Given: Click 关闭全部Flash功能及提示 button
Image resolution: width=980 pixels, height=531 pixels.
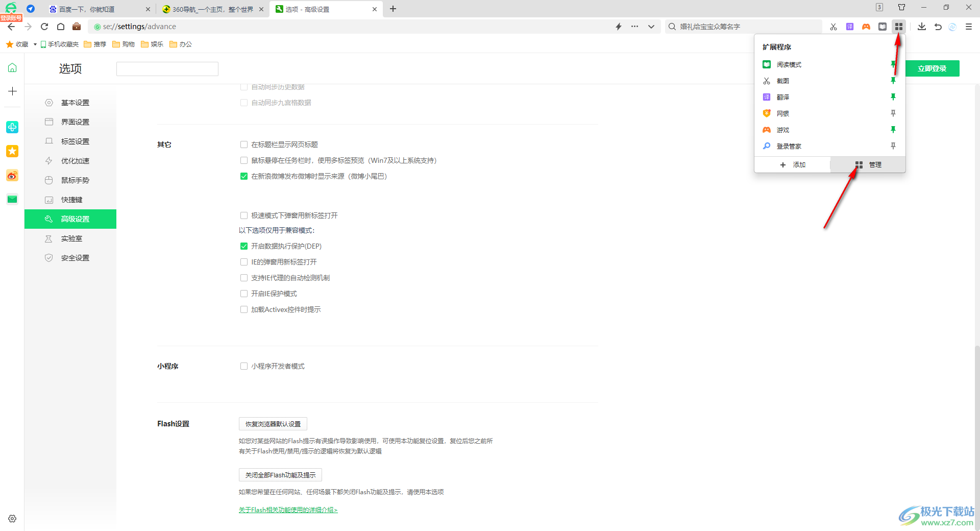Looking at the screenshot, I should [x=280, y=475].
